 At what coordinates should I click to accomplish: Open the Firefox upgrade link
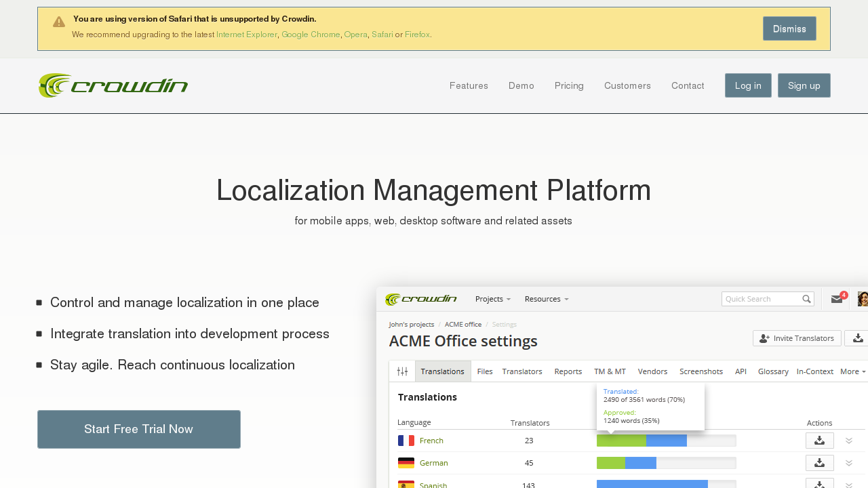[417, 35]
